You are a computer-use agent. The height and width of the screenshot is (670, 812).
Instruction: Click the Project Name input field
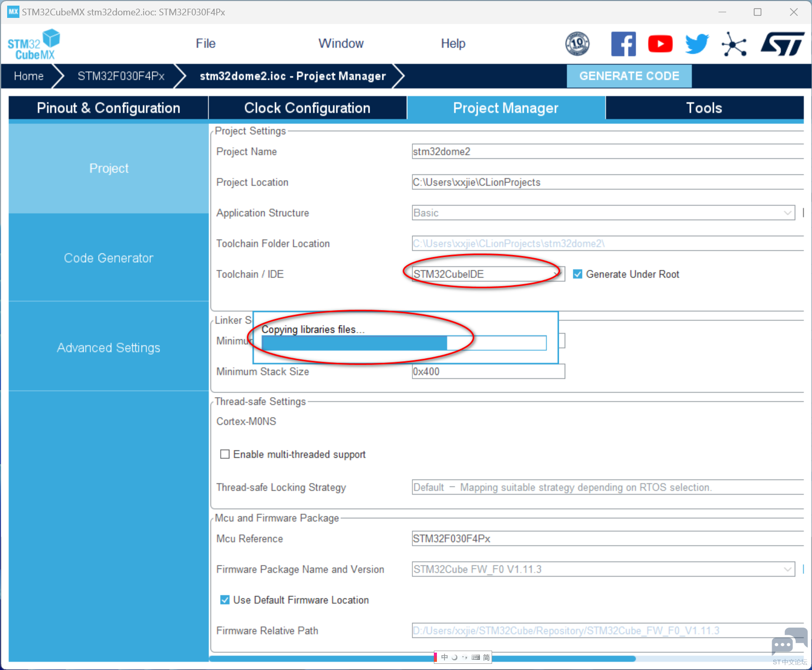[608, 152]
